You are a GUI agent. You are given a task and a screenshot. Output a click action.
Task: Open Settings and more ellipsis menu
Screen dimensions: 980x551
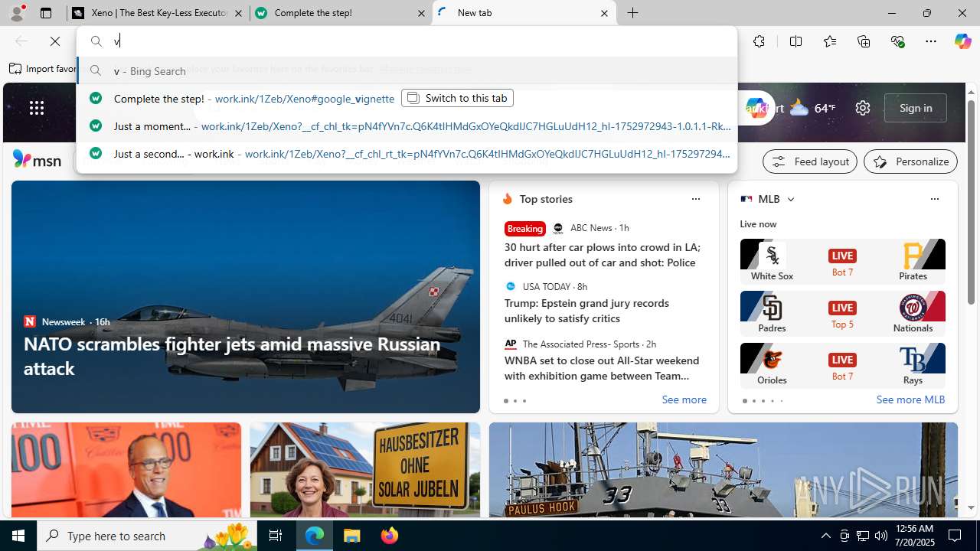[x=931, y=41]
